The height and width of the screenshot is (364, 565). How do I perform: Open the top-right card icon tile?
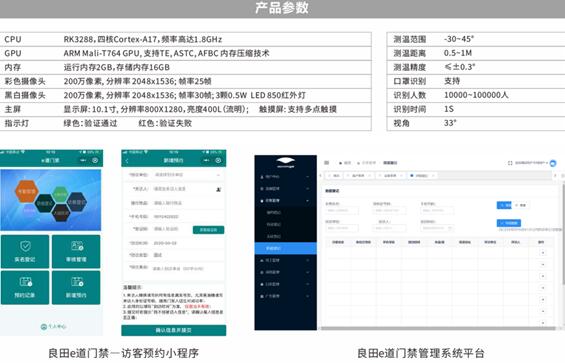tap(76, 251)
